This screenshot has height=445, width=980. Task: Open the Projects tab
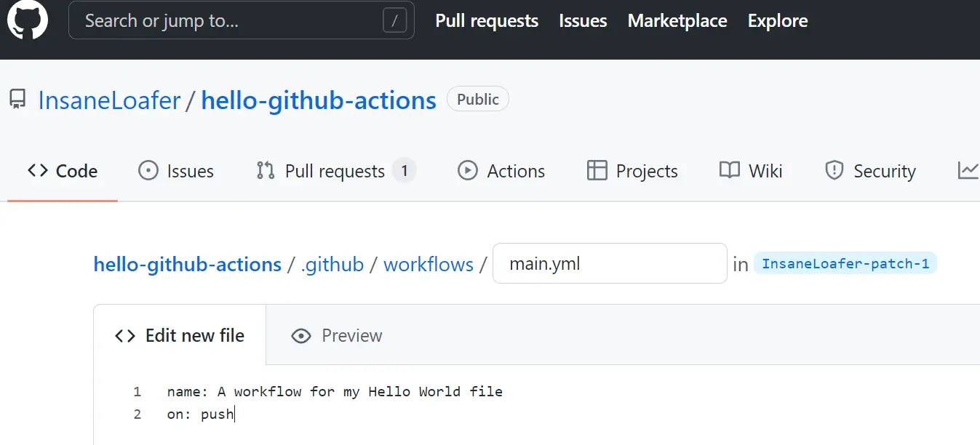point(632,171)
